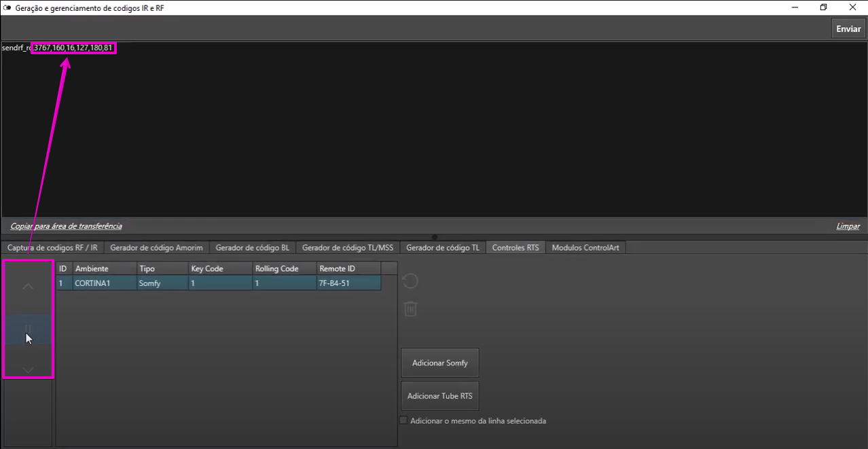Select the CORTINA1 row in the table

click(x=217, y=283)
